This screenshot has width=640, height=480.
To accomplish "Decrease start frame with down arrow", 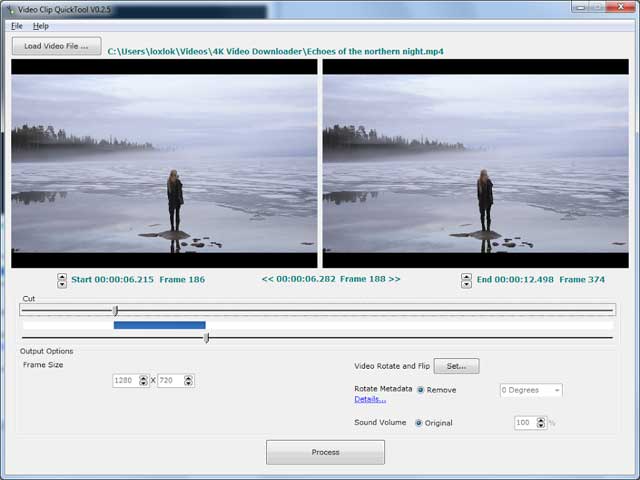I will tap(62, 284).
